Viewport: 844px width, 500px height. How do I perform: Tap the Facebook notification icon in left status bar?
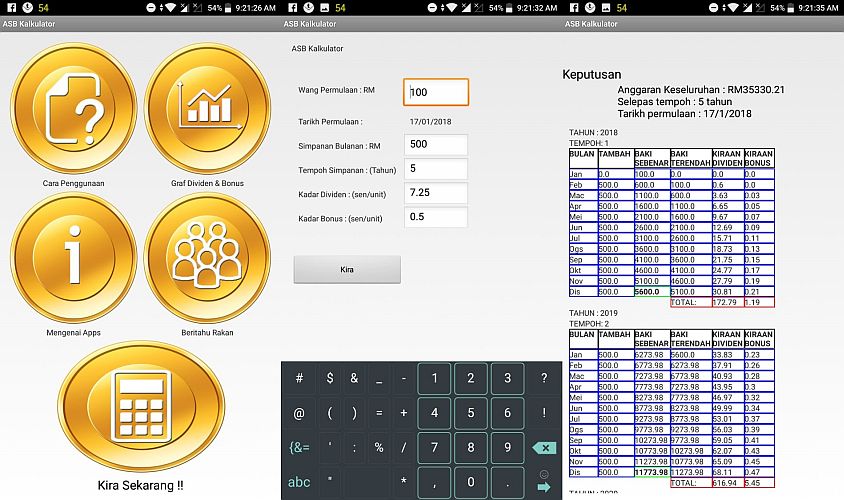click(x=11, y=8)
